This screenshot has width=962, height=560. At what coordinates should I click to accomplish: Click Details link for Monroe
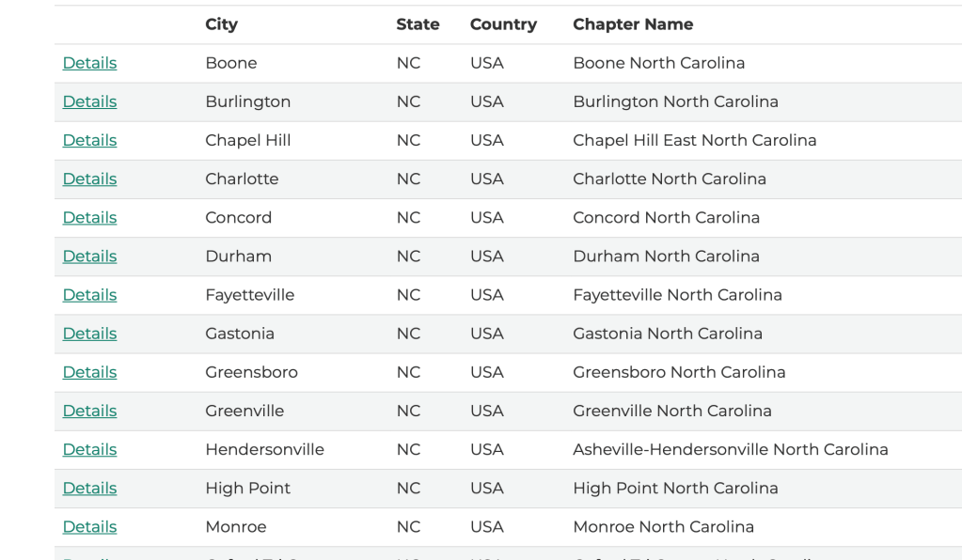(89, 526)
